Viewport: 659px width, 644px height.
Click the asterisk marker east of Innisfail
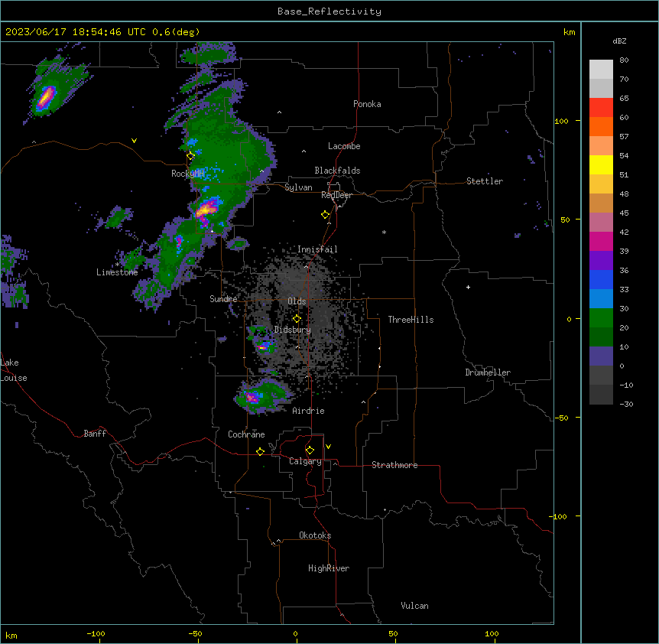click(x=384, y=232)
